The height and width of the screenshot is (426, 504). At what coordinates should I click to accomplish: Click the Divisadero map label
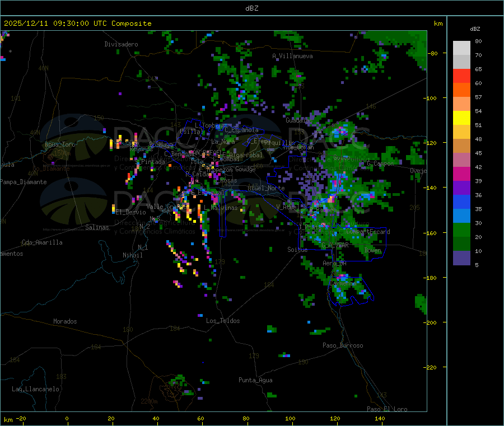(x=121, y=44)
